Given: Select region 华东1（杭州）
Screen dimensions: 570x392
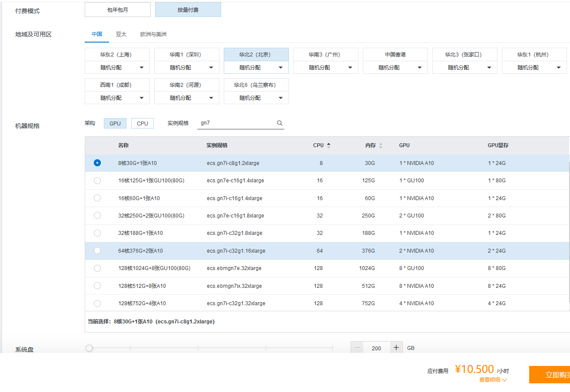Looking at the screenshot, I should [x=534, y=55].
